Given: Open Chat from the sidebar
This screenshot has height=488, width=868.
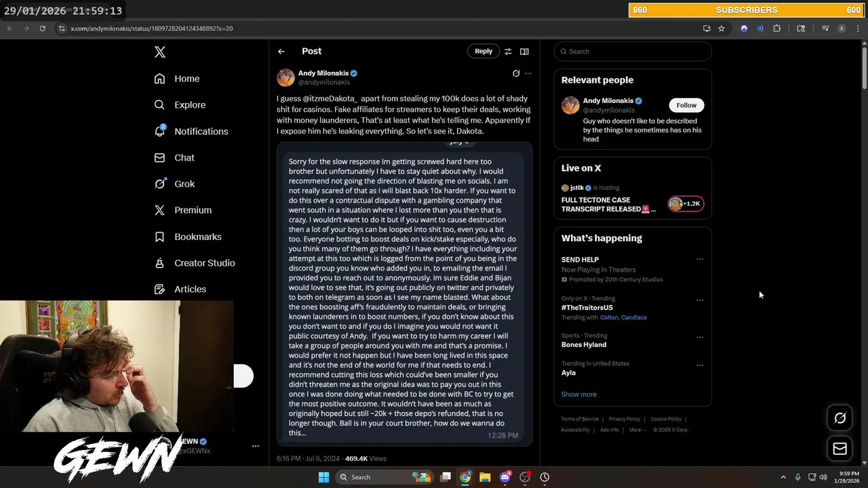Looking at the screenshot, I should pos(174,157).
